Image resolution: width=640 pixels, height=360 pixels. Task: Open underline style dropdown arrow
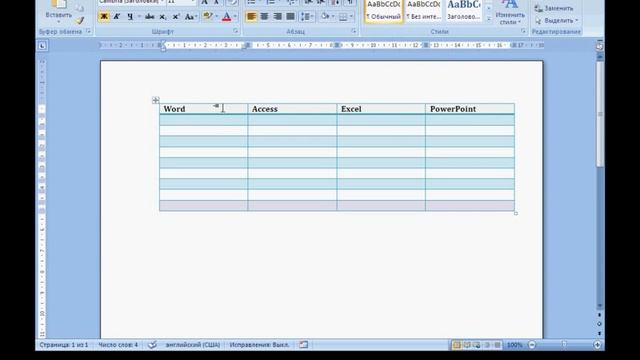139,17
